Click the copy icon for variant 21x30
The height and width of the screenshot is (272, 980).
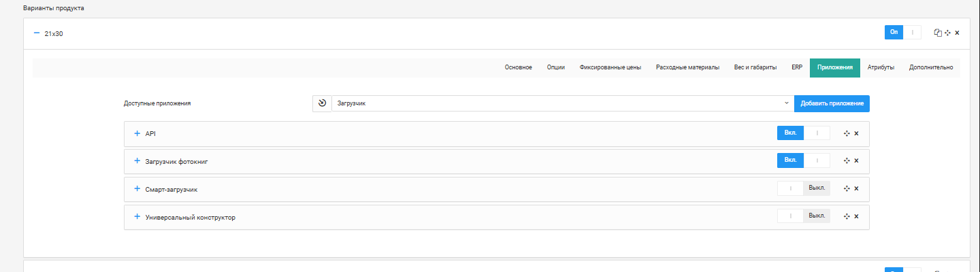click(938, 33)
